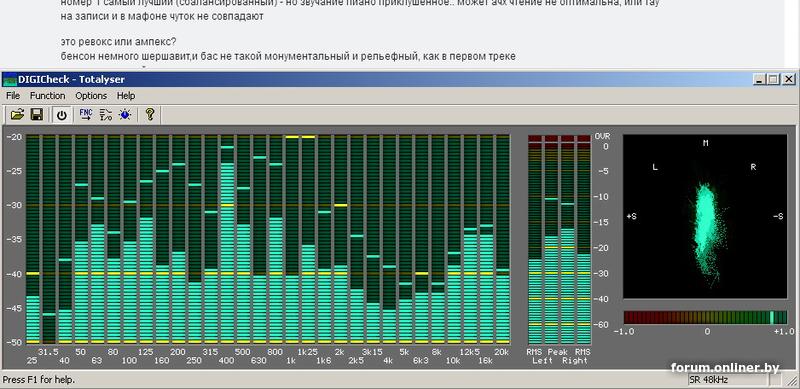
Task: Click the blue light toolbar icon
Action: [x=124, y=114]
